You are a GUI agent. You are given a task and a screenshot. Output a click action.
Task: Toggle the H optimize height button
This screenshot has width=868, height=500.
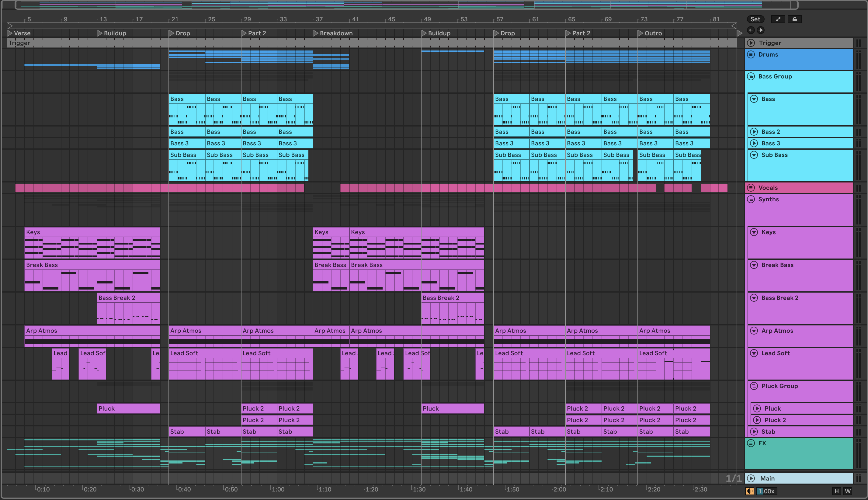[836, 491]
